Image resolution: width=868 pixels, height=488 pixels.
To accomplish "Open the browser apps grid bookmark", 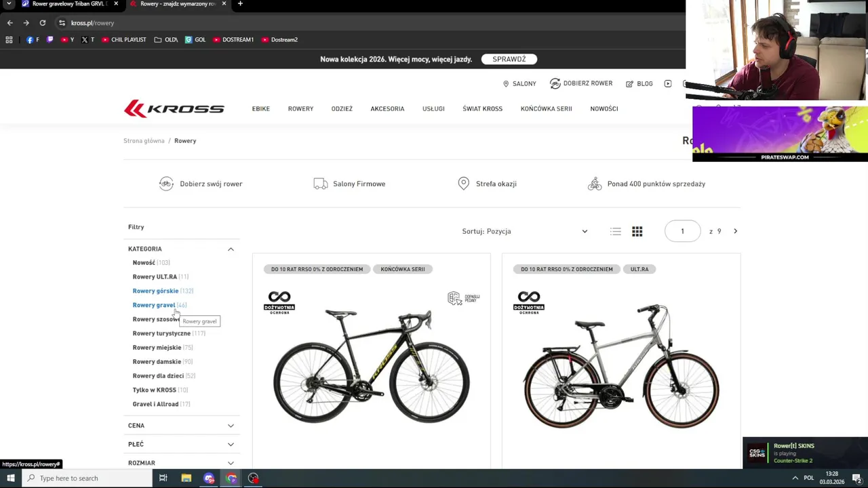I will pyautogui.click(x=9, y=40).
